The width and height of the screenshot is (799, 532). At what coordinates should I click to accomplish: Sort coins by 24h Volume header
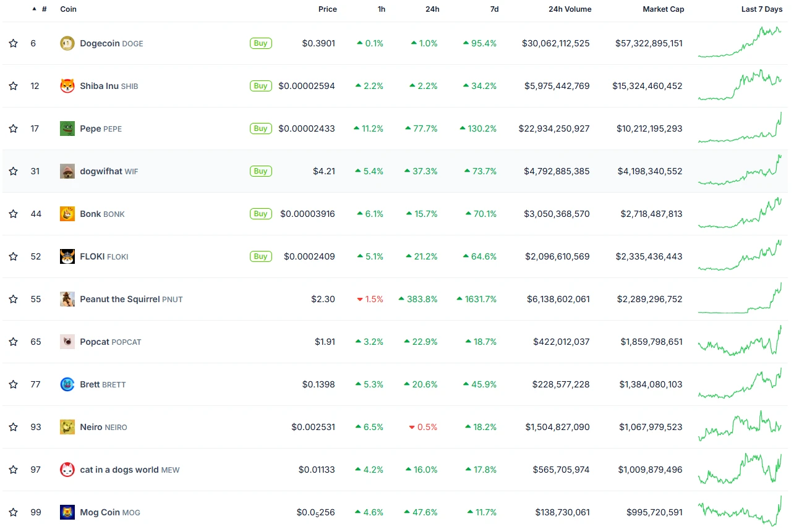570,9
